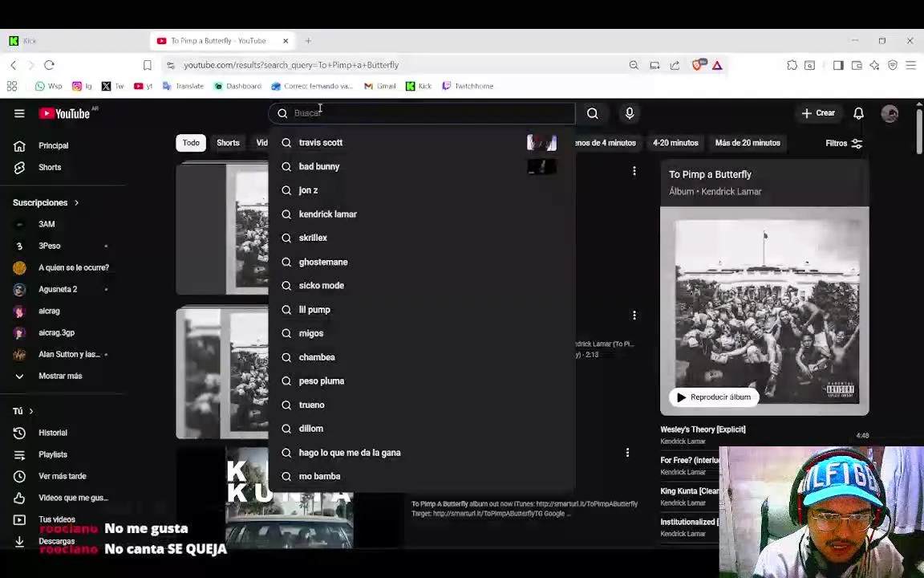Open Twitchhome bookmark
The image size is (924, 578).
coord(468,86)
